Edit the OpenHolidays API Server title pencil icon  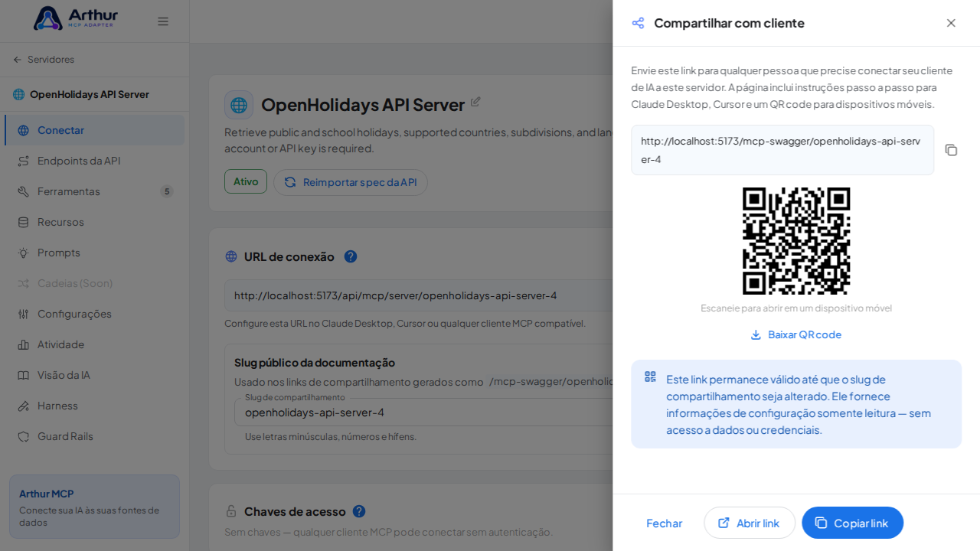click(475, 102)
